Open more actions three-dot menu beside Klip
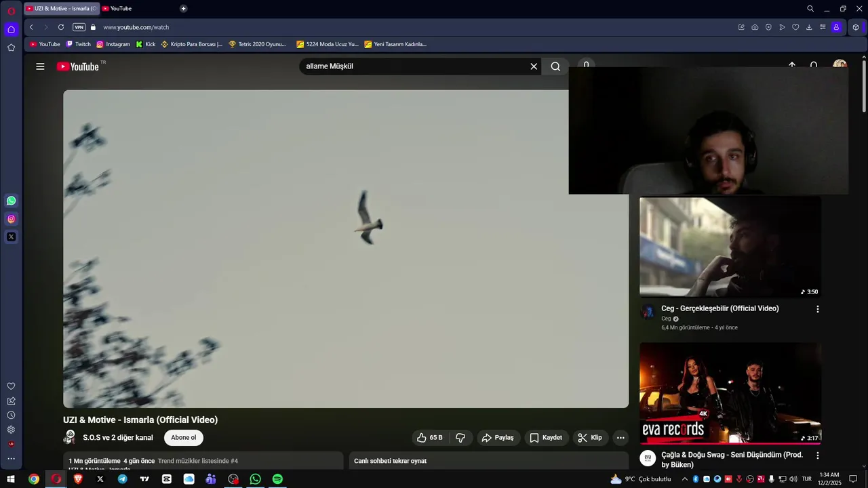Screen dimensions: 868x488 (620, 438)
